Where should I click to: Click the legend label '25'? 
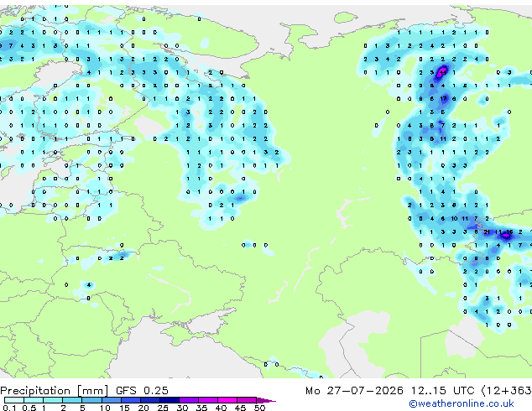pyautogui.click(x=163, y=408)
